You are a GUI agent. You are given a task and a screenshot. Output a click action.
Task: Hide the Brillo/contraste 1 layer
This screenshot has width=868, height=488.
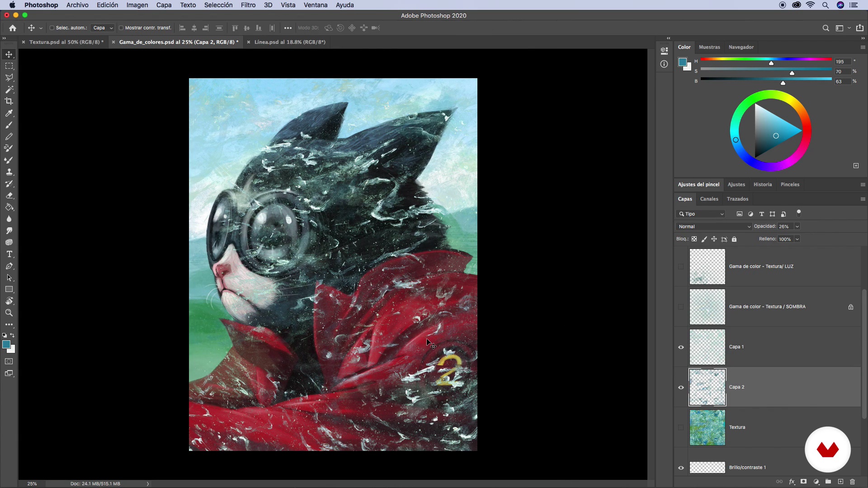coord(681,468)
